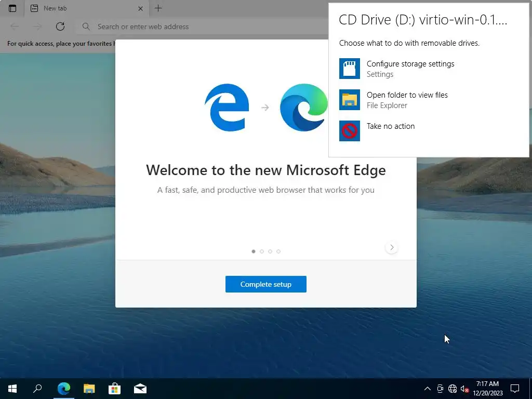
Task: Open the muted volume tray icon
Action: click(464, 389)
